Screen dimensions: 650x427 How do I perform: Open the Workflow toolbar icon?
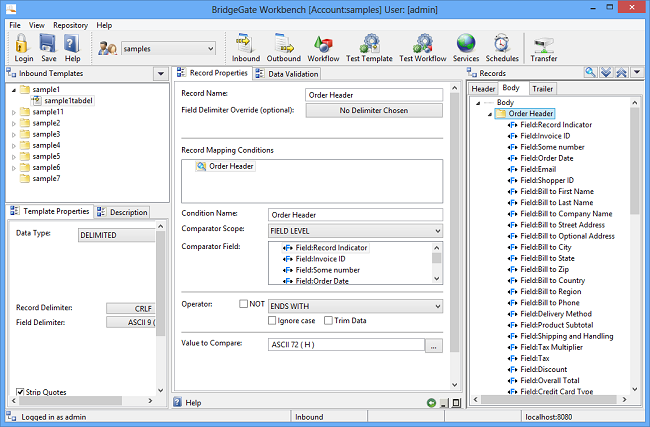point(323,44)
